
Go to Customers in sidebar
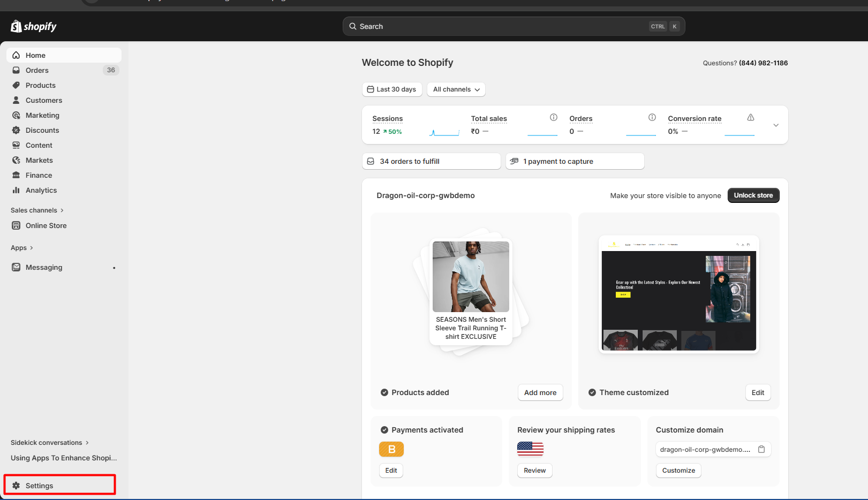click(x=44, y=100)
